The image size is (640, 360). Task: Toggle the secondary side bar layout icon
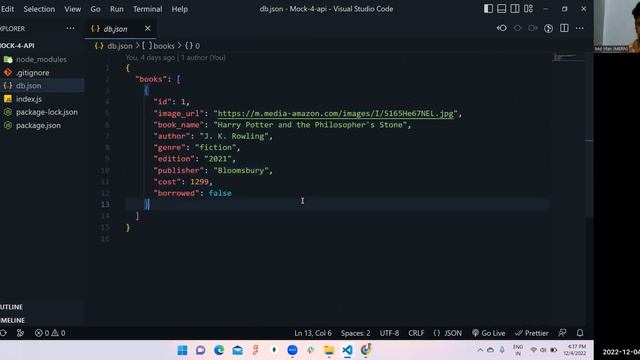click(515, 9)
